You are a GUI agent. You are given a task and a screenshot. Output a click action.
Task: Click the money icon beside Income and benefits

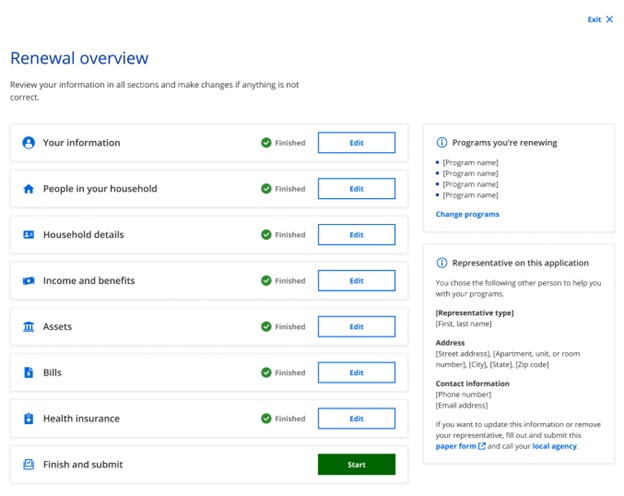tap(28, 281)
